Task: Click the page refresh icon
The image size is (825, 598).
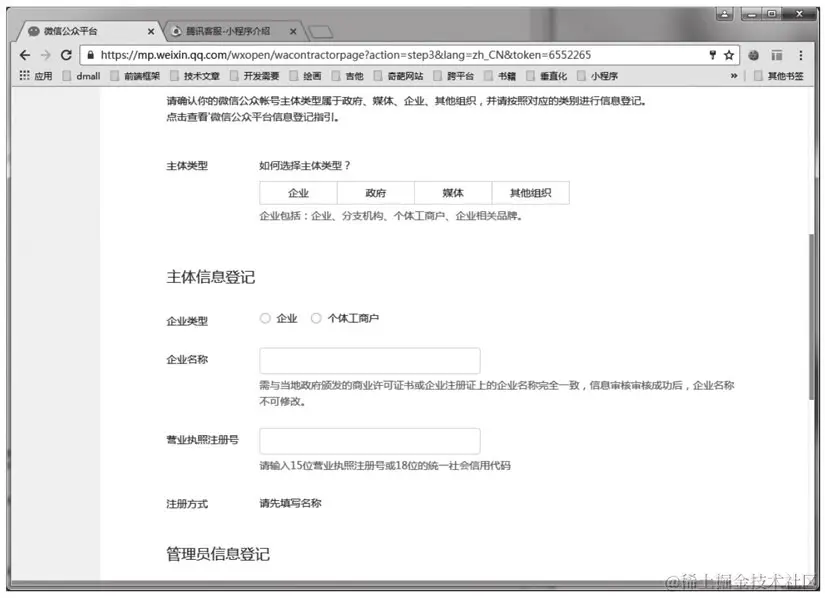Action: point(66,56)
